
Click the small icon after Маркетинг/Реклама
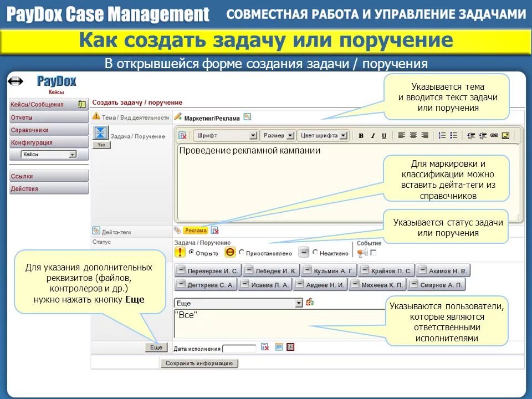247,117
